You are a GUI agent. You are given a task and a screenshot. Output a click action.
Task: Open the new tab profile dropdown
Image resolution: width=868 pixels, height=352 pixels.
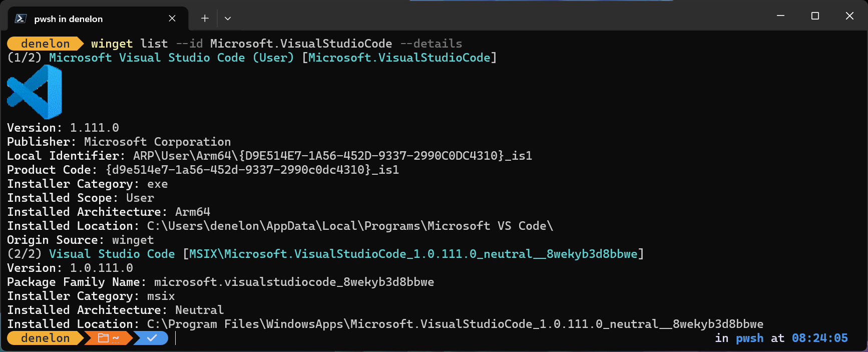point(228,19)
